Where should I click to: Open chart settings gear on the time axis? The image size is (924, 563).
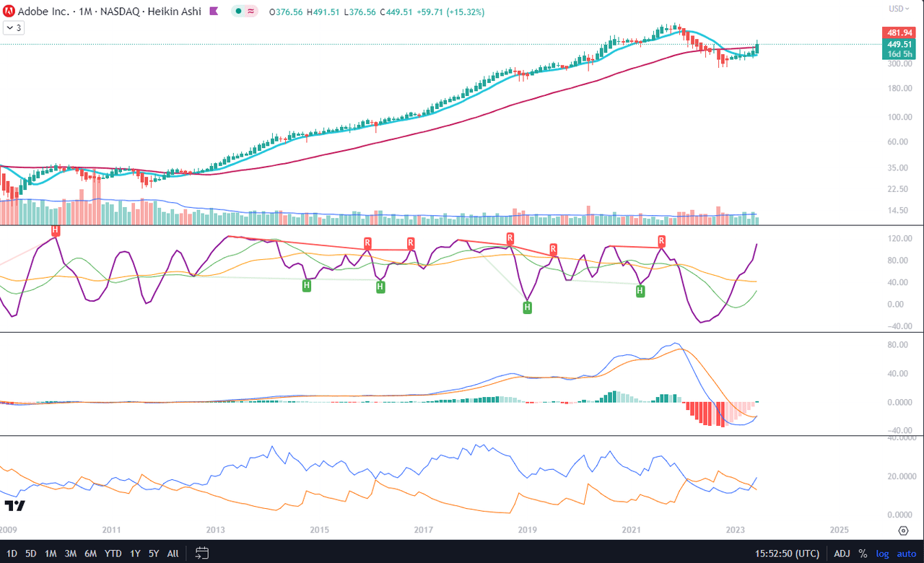tap(903, 531)
